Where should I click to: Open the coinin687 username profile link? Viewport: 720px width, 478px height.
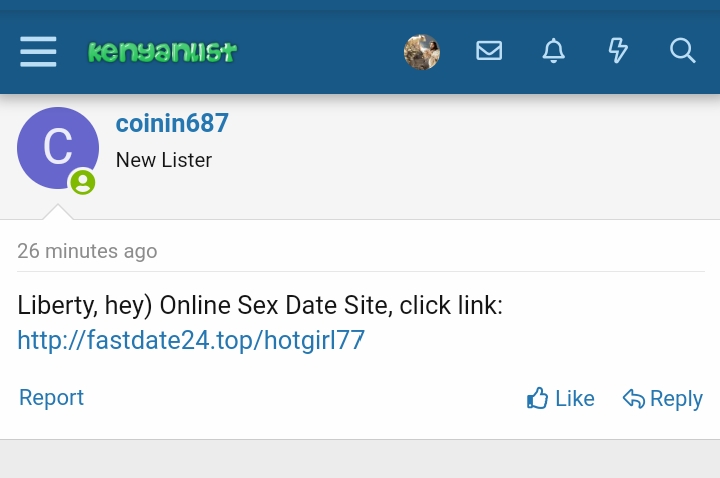point(172,123)
